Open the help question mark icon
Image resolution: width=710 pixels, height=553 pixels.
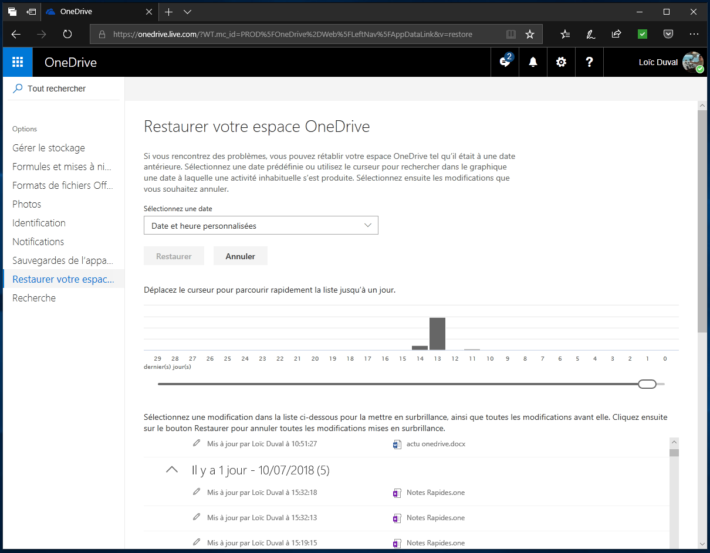tap(589, 62)
